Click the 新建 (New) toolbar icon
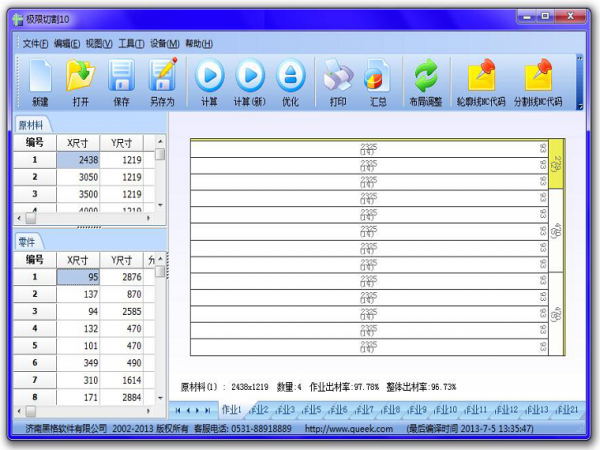The width and height of the screenshot is (600, 450). click(40, 78)
